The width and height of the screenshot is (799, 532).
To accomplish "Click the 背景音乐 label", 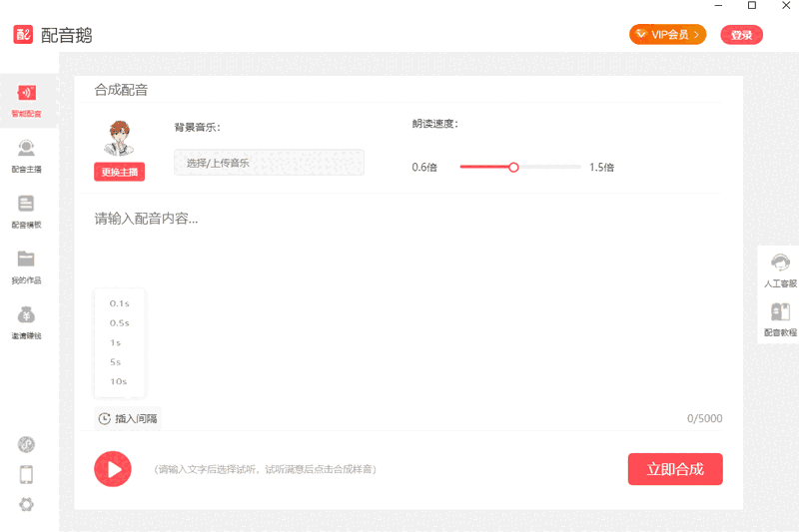I will (x=197, y=128).
